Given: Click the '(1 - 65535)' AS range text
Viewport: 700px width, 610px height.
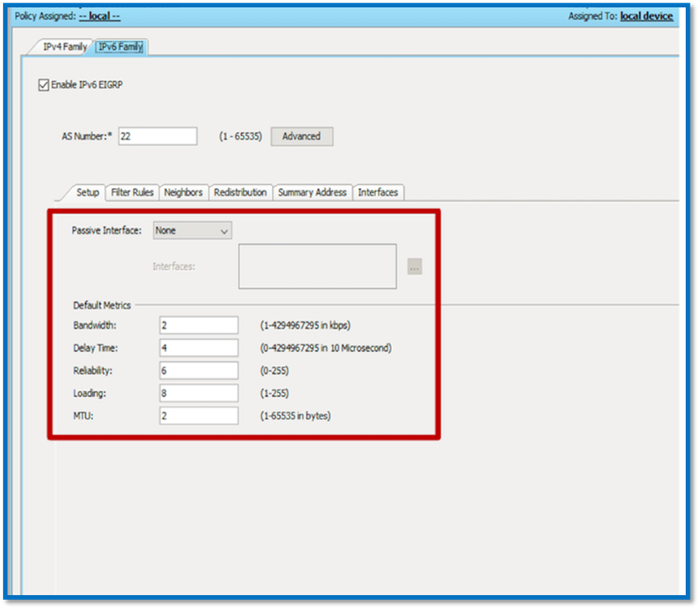Looking at the screenshot, I should pos(240,137).
